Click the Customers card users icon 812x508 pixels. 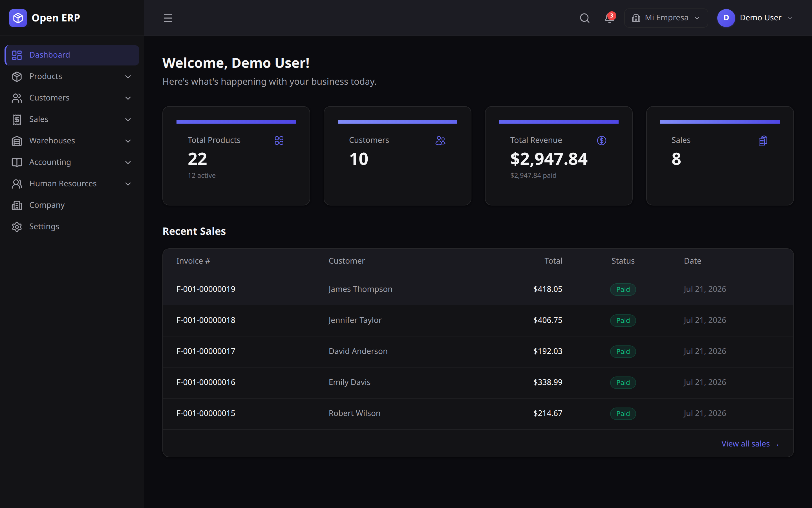tap(440, 141)
